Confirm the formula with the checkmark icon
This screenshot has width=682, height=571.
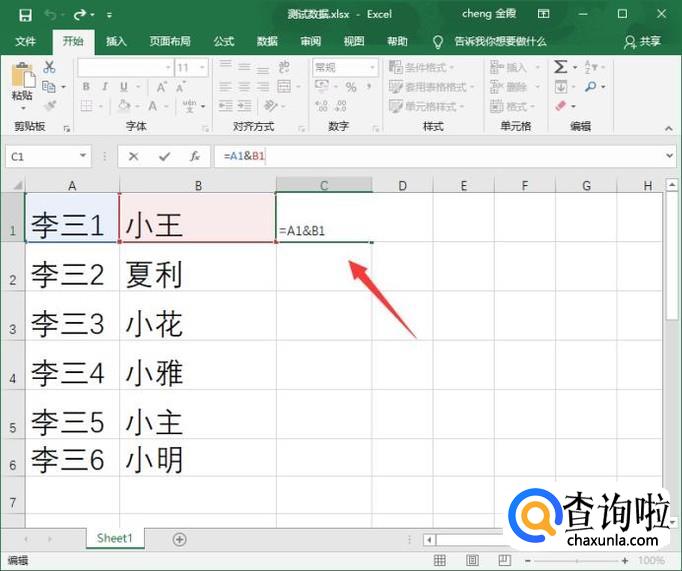click(x=164, y=156)
